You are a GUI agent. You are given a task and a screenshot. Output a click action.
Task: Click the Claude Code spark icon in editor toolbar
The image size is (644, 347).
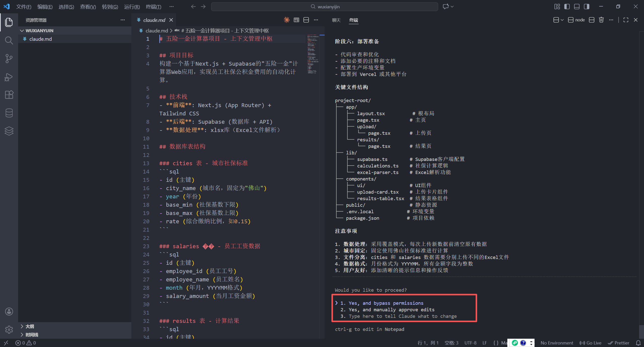click(x=287, y=20)
